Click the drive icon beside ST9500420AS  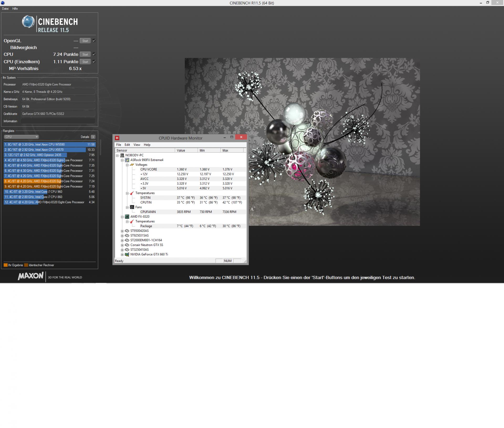[x=127, y=231]
